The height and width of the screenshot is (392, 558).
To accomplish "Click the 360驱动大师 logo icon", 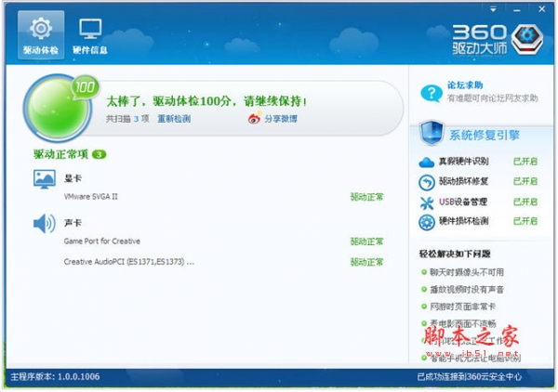I will click(527, 39).
